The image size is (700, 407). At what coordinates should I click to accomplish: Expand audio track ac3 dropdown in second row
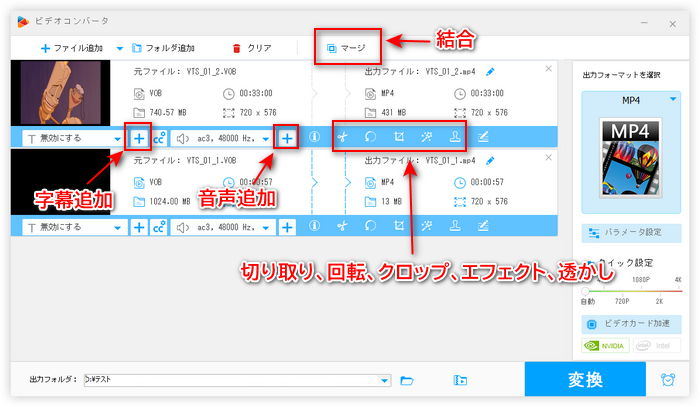pos(266,227)
